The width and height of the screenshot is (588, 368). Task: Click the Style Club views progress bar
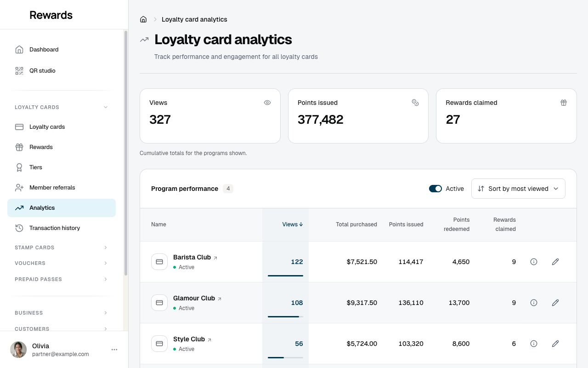[x=285, y=357]
